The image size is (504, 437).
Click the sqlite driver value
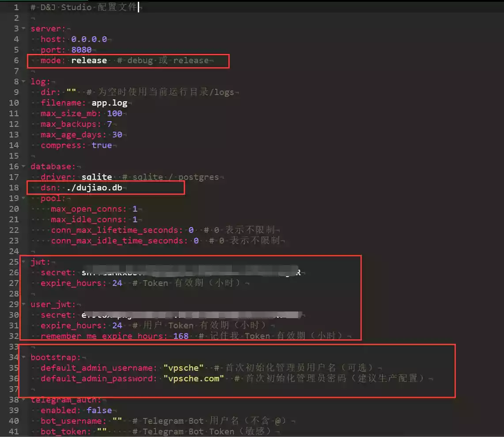[97, 177]
